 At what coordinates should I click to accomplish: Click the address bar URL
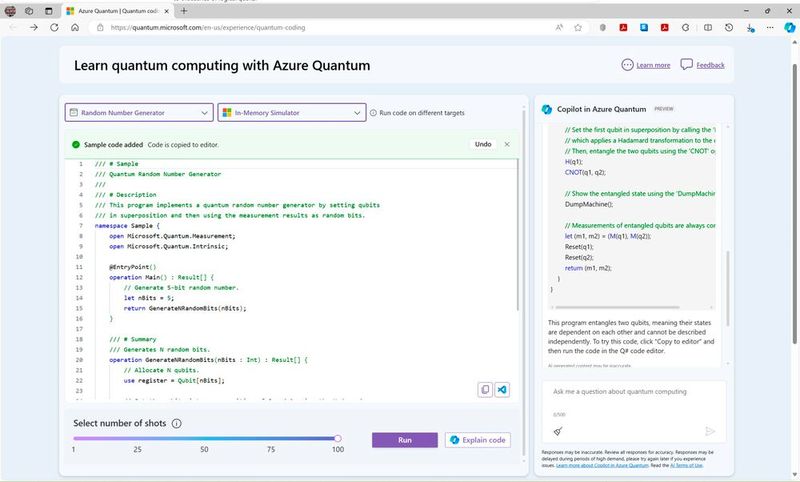(208, 28)
